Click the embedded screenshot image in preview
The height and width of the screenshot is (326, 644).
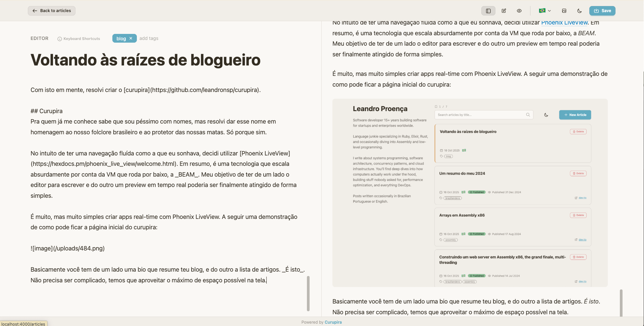tap(470, 193)
